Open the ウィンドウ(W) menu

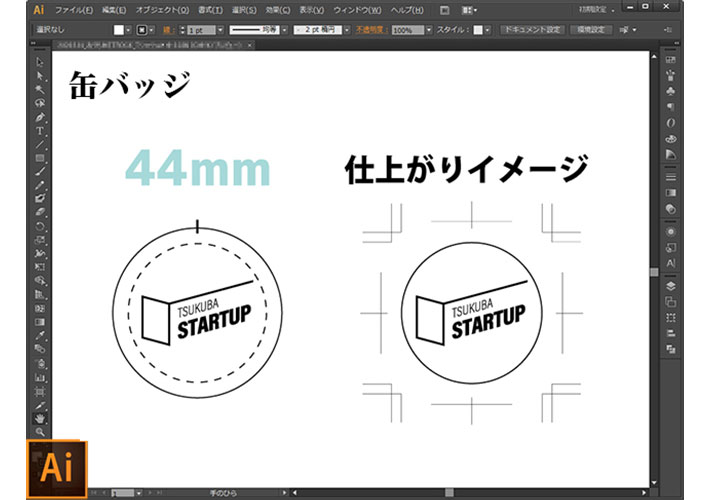357,10
